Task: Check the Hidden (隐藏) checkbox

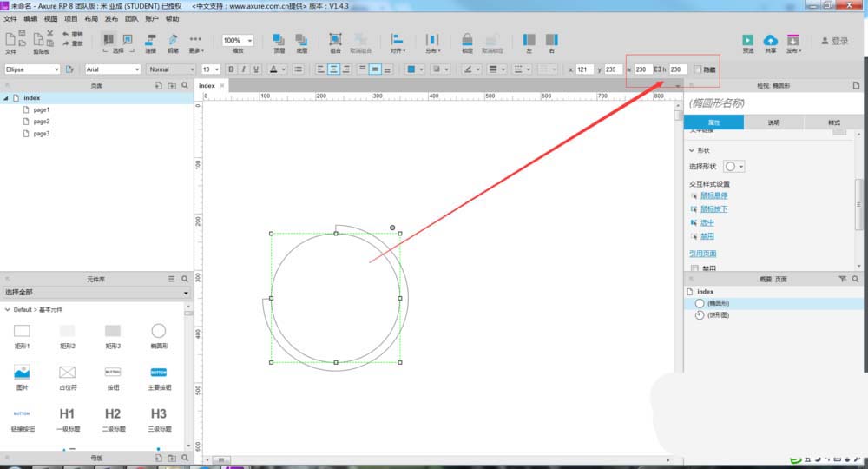Action: click(698, 69)
